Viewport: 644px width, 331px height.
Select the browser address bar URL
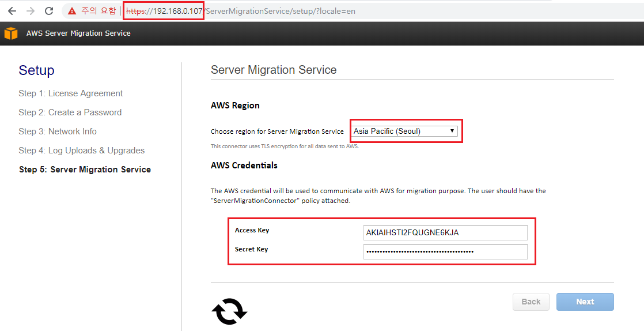(x=240, y=11)
